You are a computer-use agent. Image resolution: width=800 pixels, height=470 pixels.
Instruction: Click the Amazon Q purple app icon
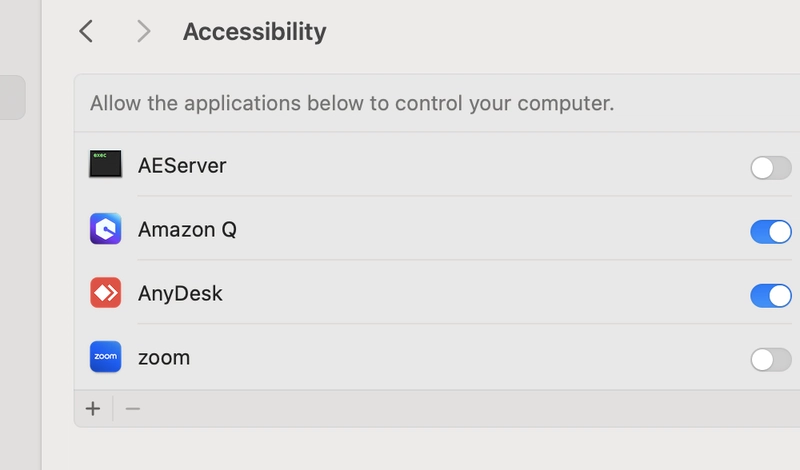(106, 229)
